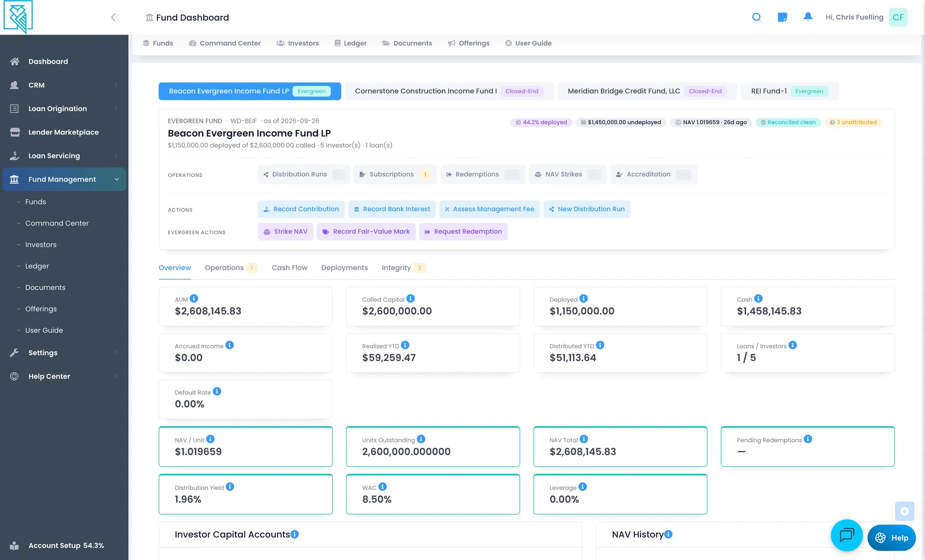The height and width of the screenshot is (560, 925).
Task: Click Assess Management Fee button
Action: pyautogui.click(x=489, y=209)
